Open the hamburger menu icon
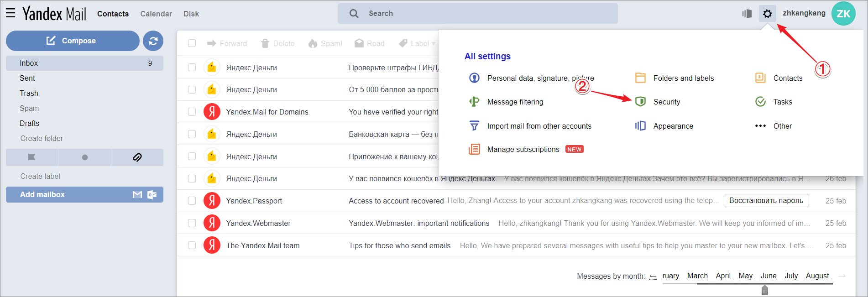The width and height of the screenshot is (868, 297). (10, 13)
